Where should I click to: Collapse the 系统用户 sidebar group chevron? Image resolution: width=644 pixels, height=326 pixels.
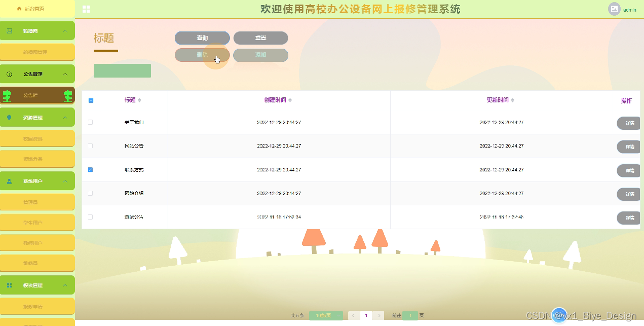tap(65, 181)
